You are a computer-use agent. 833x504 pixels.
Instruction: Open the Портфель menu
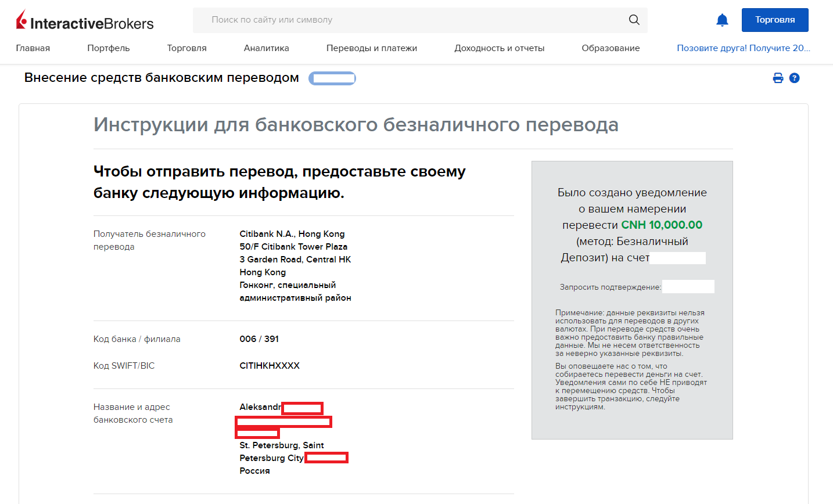[x=109, y=48]
